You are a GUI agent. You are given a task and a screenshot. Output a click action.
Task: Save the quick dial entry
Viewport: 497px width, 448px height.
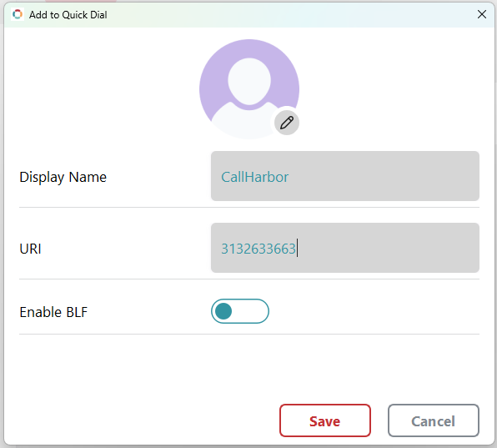[x=325, y=420]
